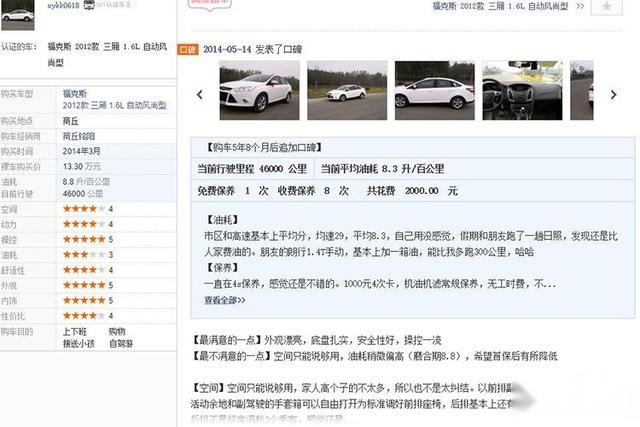Click the 当前行驶里程 46000 公里 text

pyautogui.click(x=252, y=169)
